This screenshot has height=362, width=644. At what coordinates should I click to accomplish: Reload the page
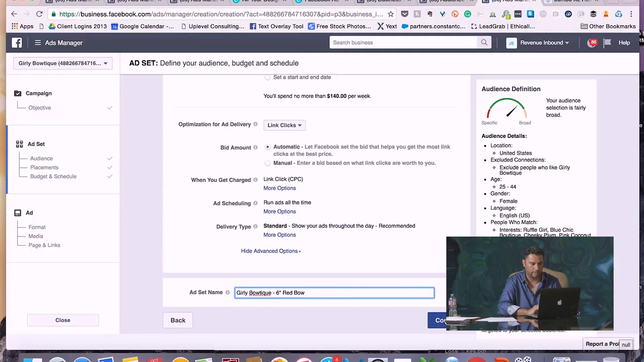[x=39, y=14]
